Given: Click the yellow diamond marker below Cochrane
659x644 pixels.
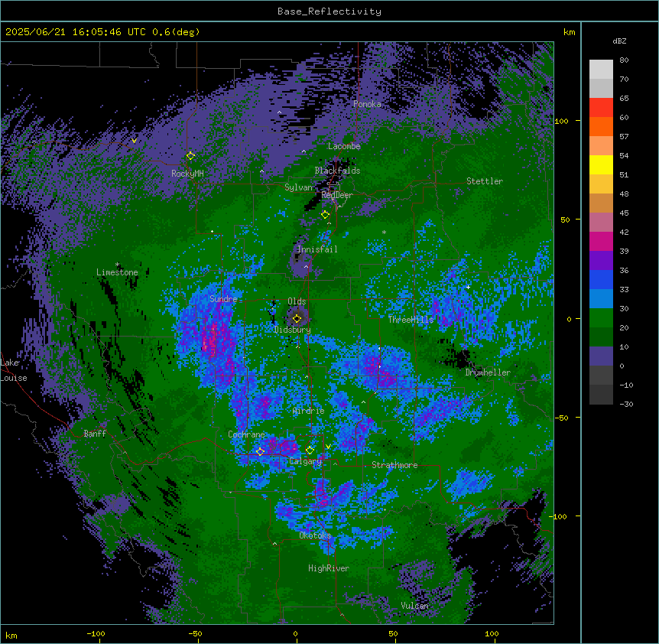Looking at the screenshot, I should pos(260,451).
